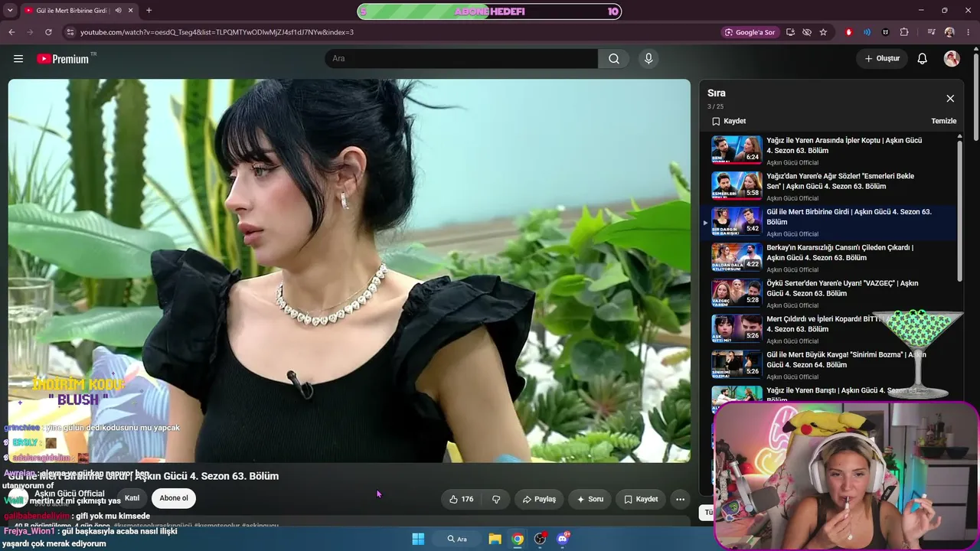Screen dimensions: 980x551
Task: Click the Google'a Sor button
Action: pyautogui.click(x=750, y=32)
